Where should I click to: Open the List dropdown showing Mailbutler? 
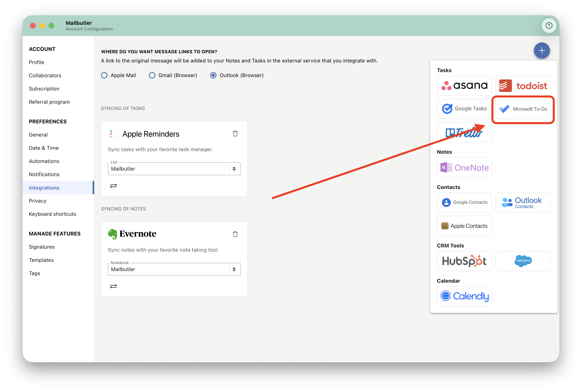[174, 169]
